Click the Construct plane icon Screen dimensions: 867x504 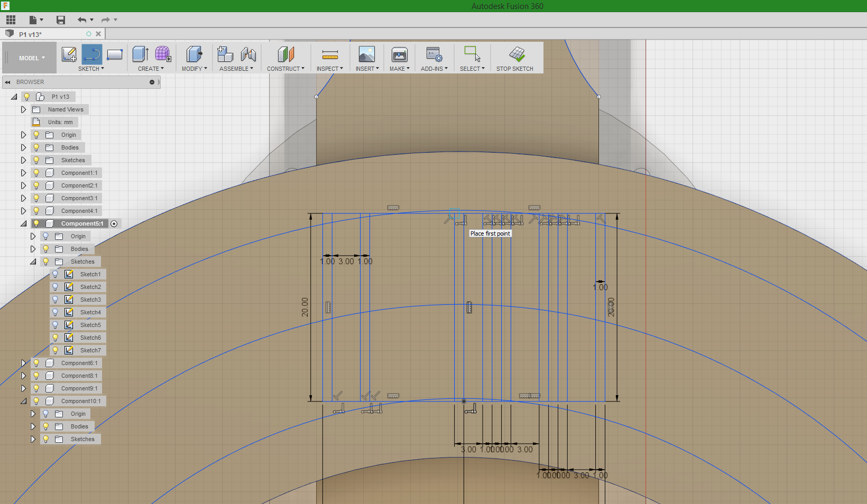tap(285, 54)
